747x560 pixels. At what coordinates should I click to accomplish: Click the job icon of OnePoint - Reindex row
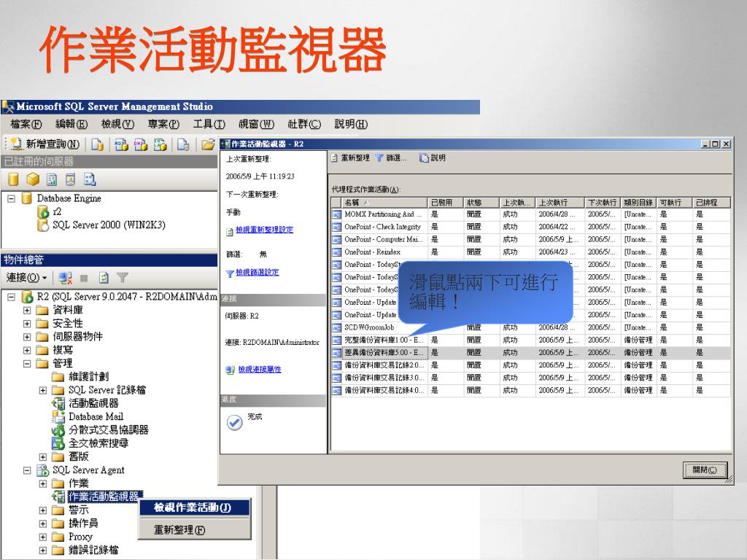337,252
